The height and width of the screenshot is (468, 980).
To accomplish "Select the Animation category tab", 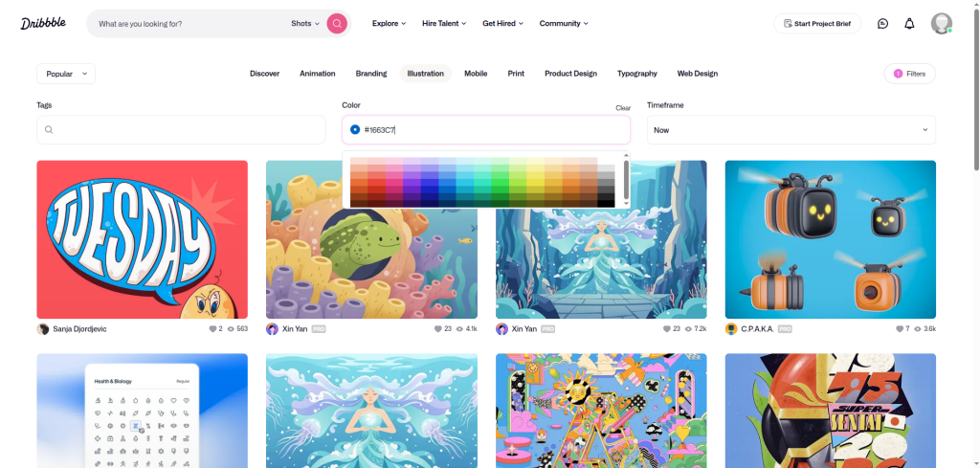I will [x=318, y=74].
